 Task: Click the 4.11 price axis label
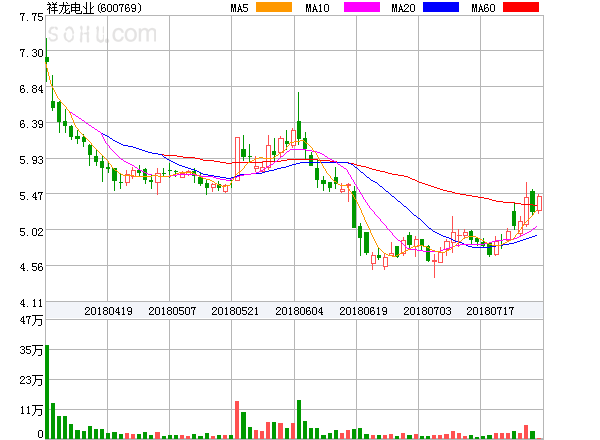tap(31, 303)
